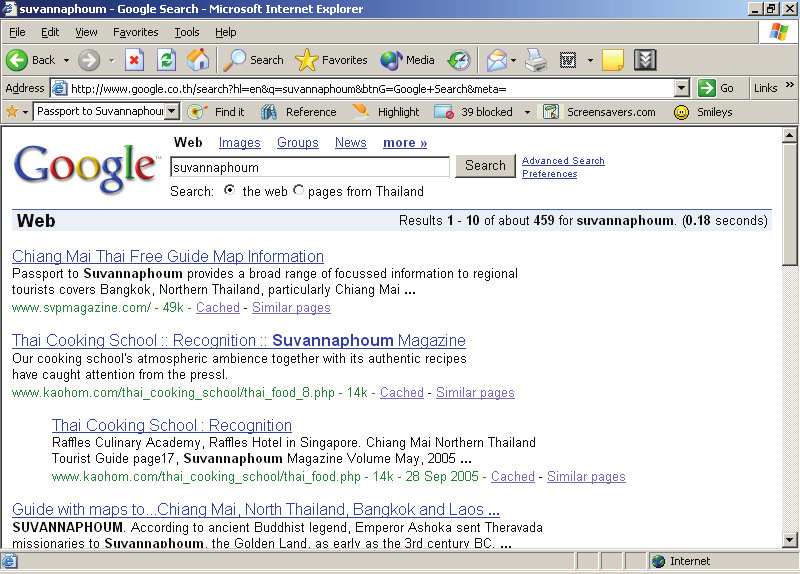Click the 39 blocked popup icon
Screen dimensions: 800x574
point(444,112)
